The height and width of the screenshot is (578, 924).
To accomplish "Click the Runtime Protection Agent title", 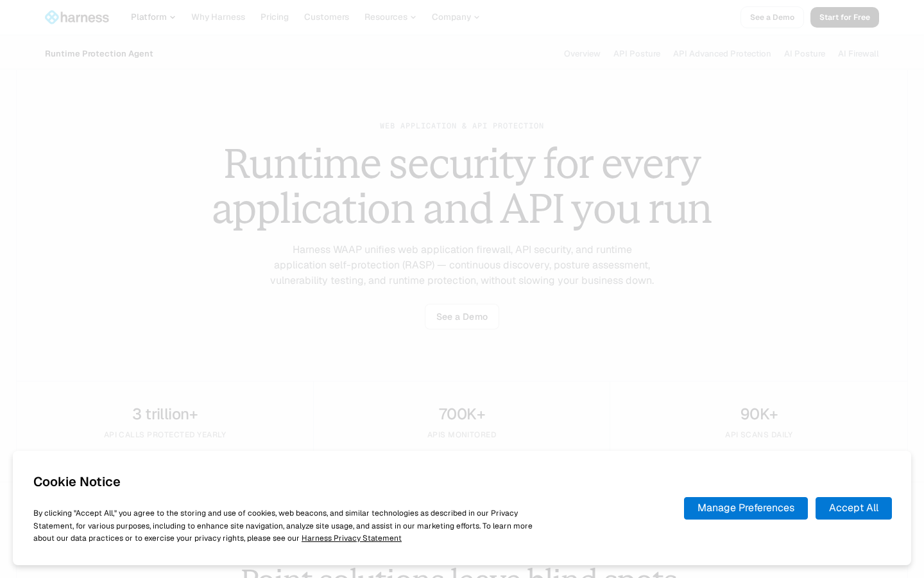I will tap(99, 54).
